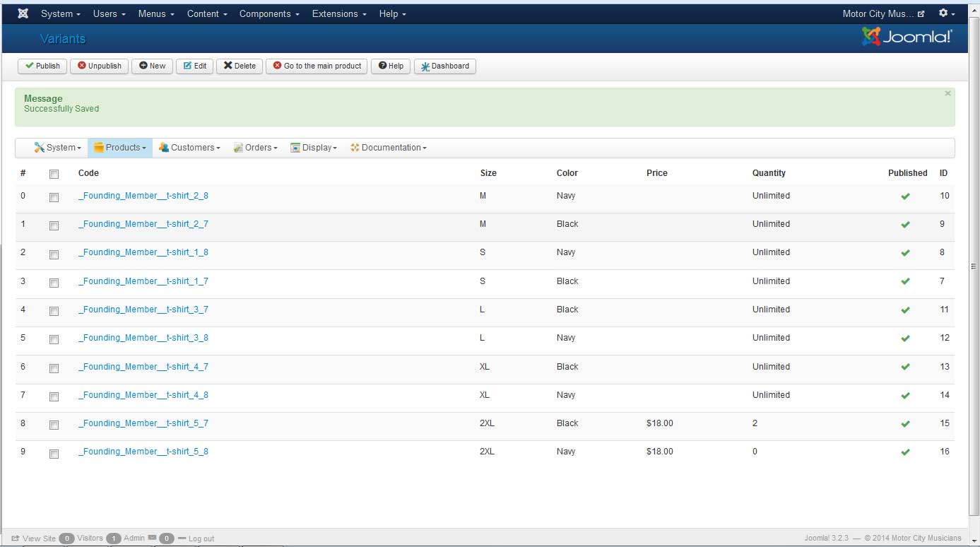Check the box for _Founding_Member__t-shirt_1_8

click(54, 254)
